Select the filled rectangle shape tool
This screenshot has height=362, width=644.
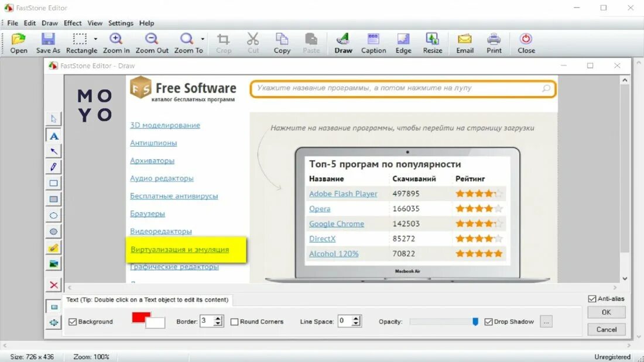tap(53, 199)
